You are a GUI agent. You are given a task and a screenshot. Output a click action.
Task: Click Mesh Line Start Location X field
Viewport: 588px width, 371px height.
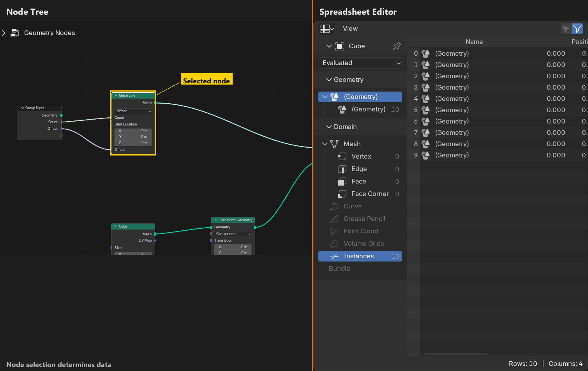click(133, 131)
